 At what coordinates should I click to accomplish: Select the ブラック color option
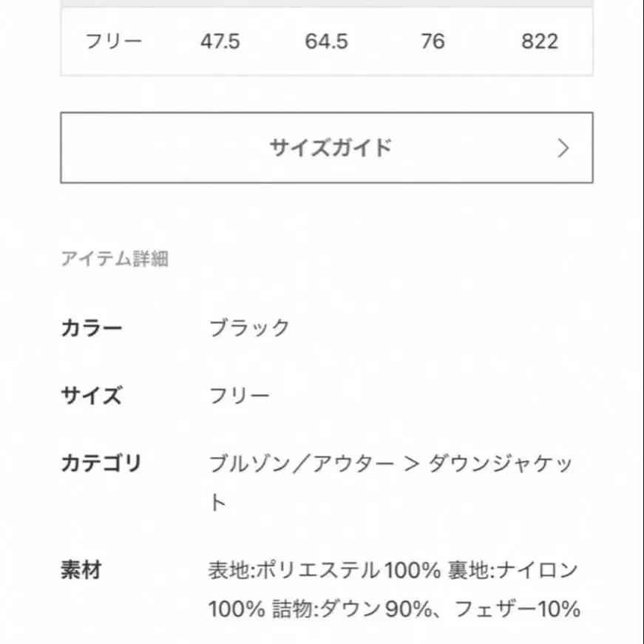coord(248,327)
